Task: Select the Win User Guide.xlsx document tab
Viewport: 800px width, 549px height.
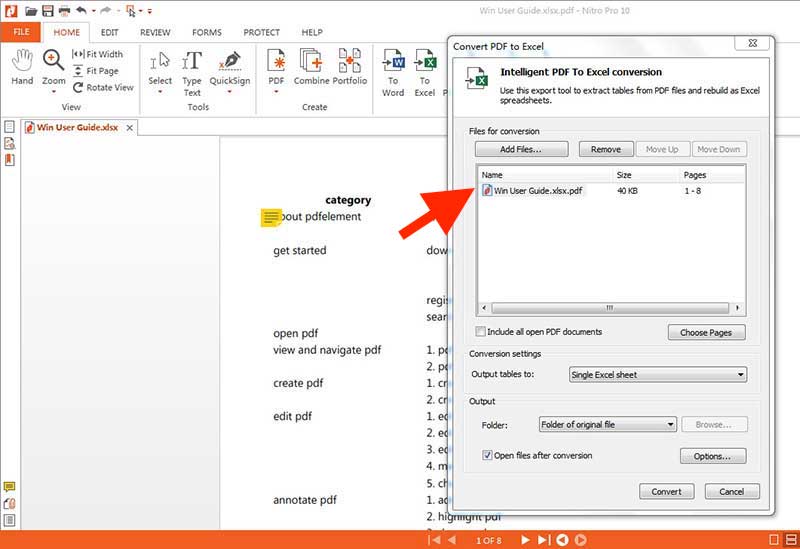Action: click(x=77, y=127)
